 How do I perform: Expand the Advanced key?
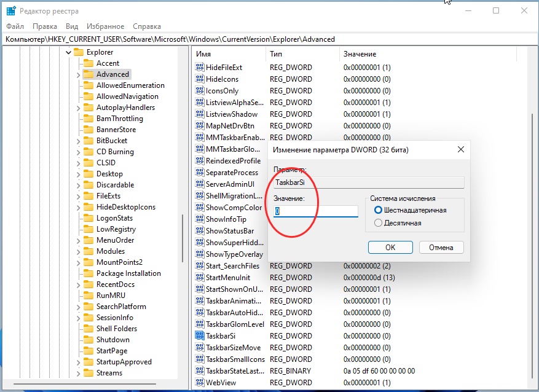[78, 75]
